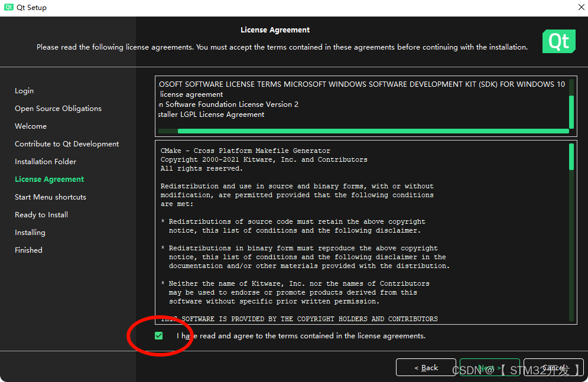Click the Ready to Install step

point(41,214)
